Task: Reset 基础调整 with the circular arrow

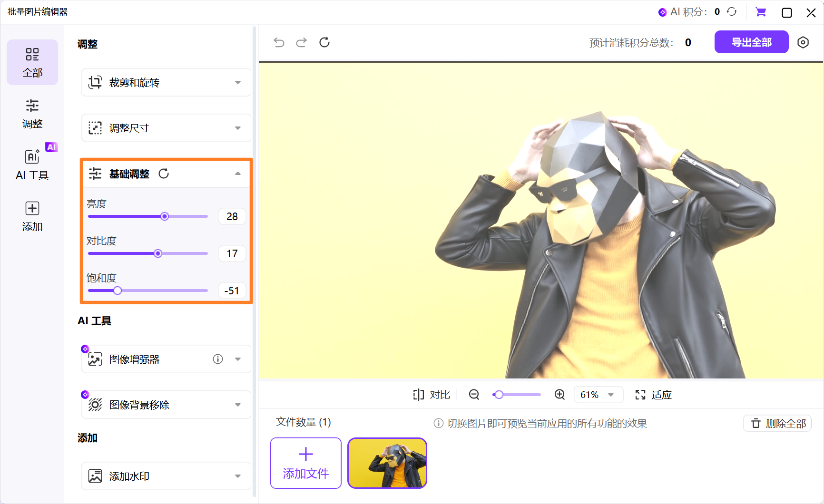Action: click(x=164, y=174)
